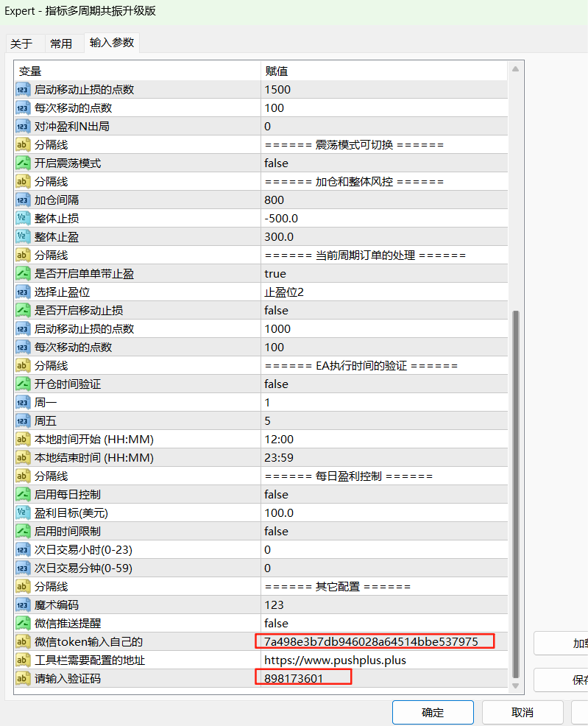
Task: Edit the 本地时间开始 value 12:00
Action: coord(384,439)
